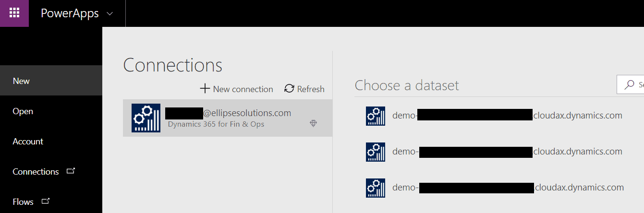Click the Dynamics 365 Fin & Ops connection icon
Screen dimensions: 644x213
tap(146, 118)
